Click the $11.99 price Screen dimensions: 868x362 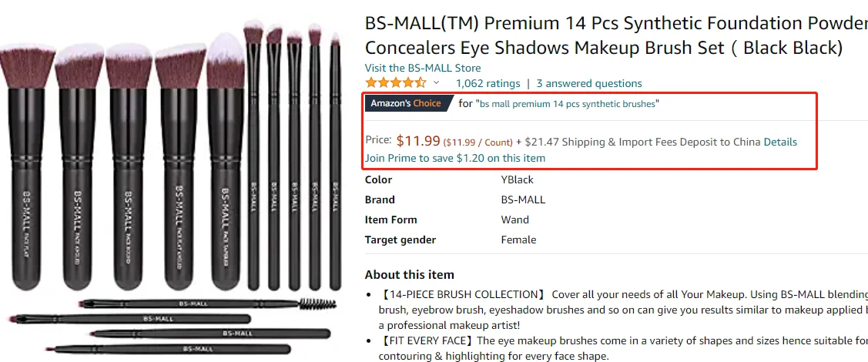(x=418, y=141)
